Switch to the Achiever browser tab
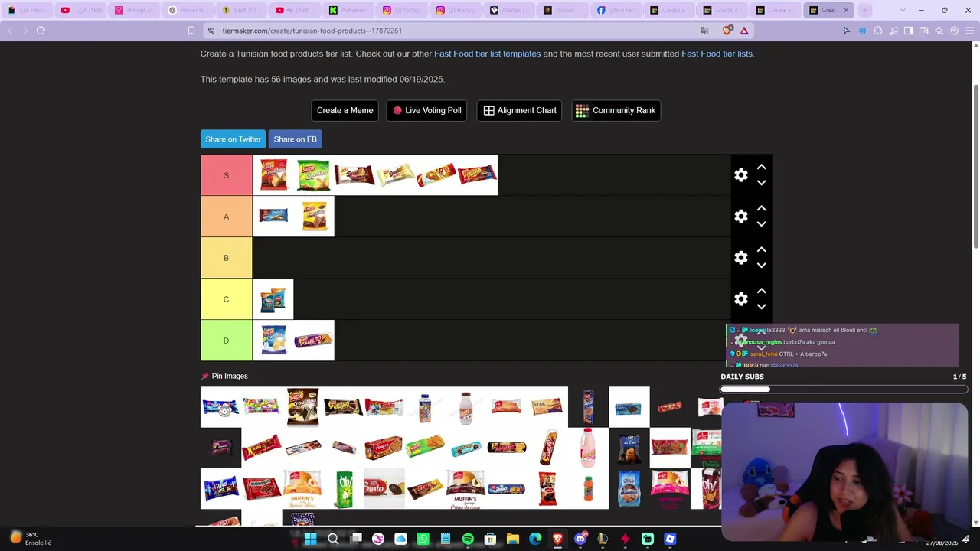 coord(349,10)
